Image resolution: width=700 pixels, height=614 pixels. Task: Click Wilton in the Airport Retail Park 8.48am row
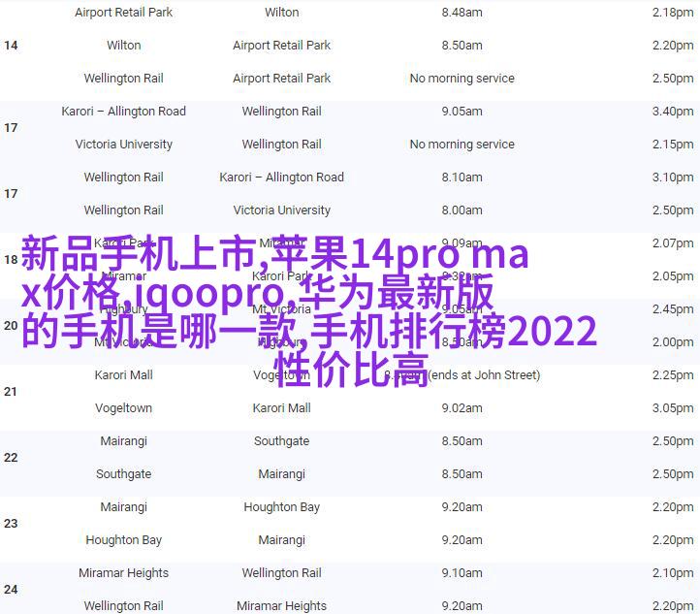pyautogui.click(x=282, y=12)
